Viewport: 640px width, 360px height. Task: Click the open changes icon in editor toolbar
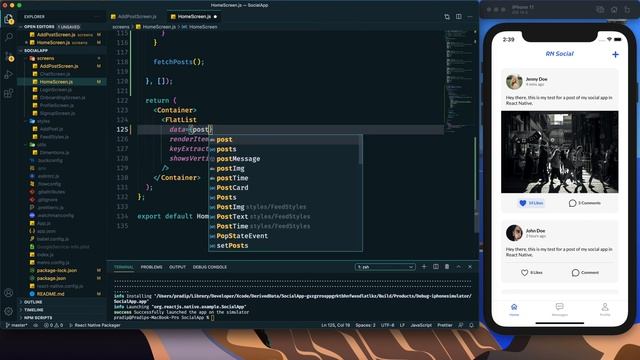tap(447, 17)
